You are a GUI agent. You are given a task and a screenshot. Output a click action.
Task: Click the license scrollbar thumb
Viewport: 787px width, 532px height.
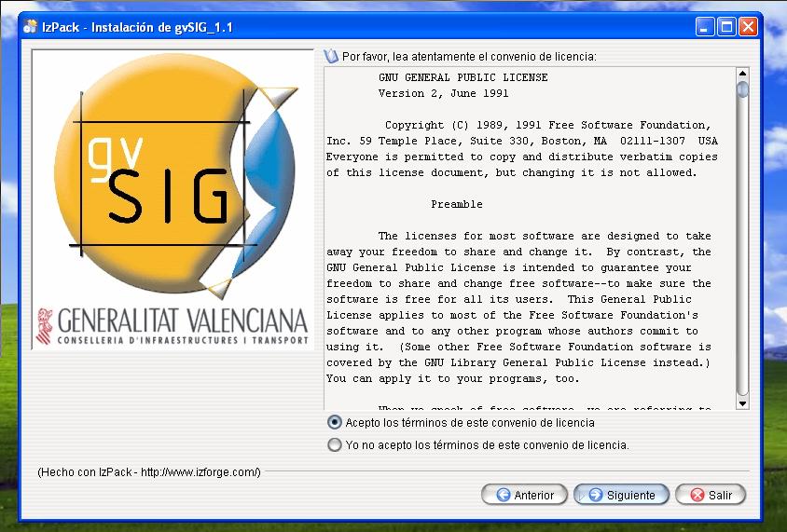click(742, 89)
